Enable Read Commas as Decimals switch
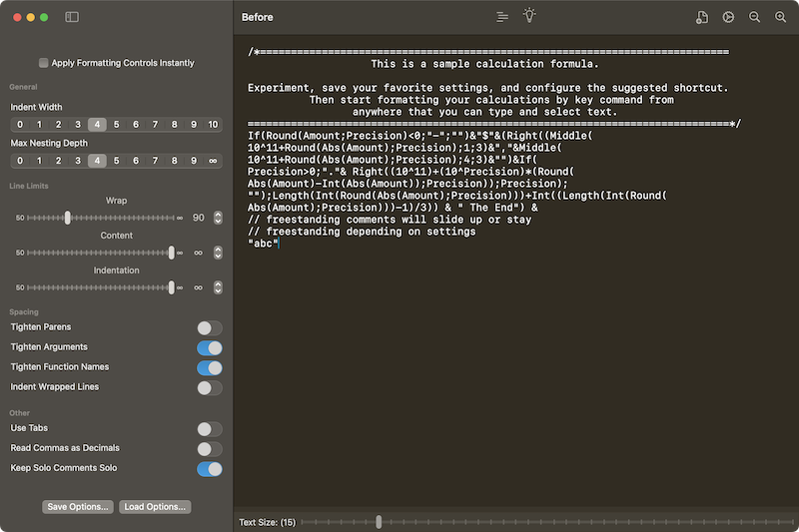The width and height of the screenshot is (799, 532). tap(210, 449)
